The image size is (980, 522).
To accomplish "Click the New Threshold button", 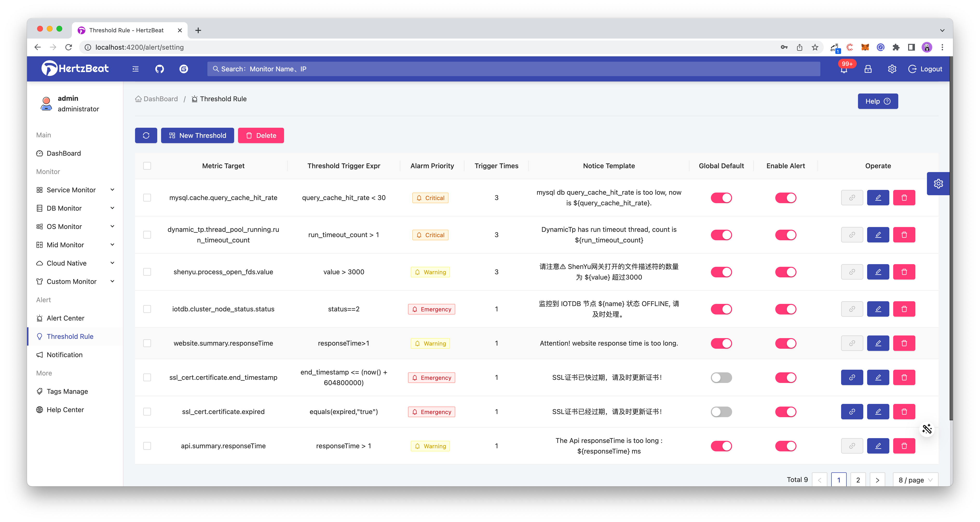I will (x=197, y=135).
